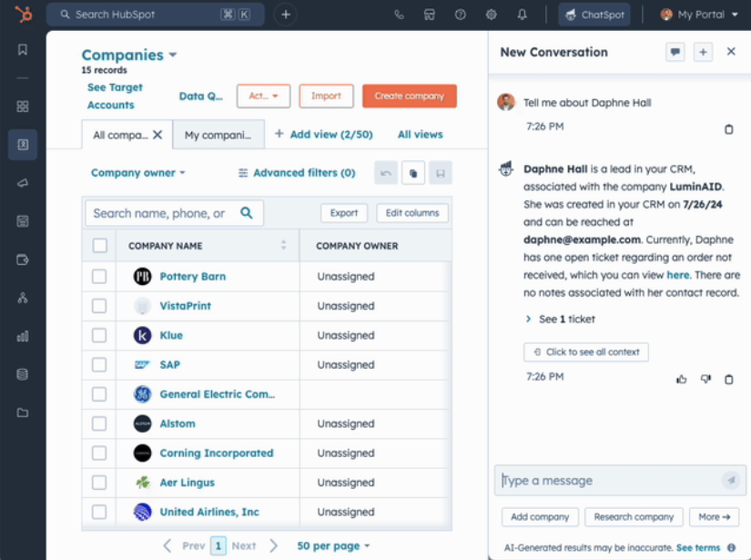751x560 pixels.
Task: Check the Corning Incorporated row checkbox
Action: tap(99, 453)
